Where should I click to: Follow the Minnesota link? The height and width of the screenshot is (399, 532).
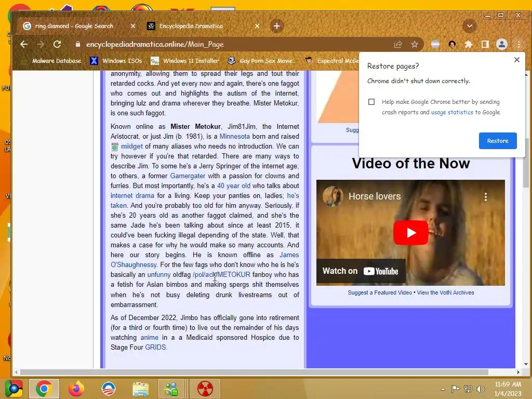[x=234, y=137]
